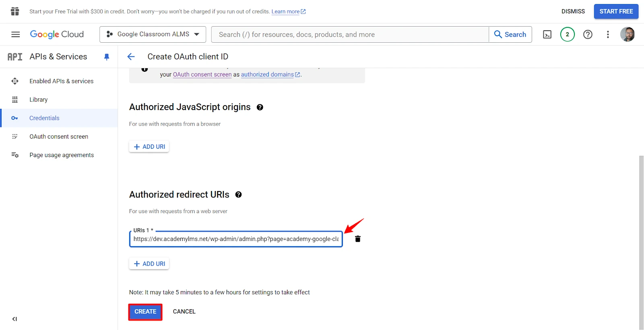Click the Google Cloud logo

coord(57,35)
